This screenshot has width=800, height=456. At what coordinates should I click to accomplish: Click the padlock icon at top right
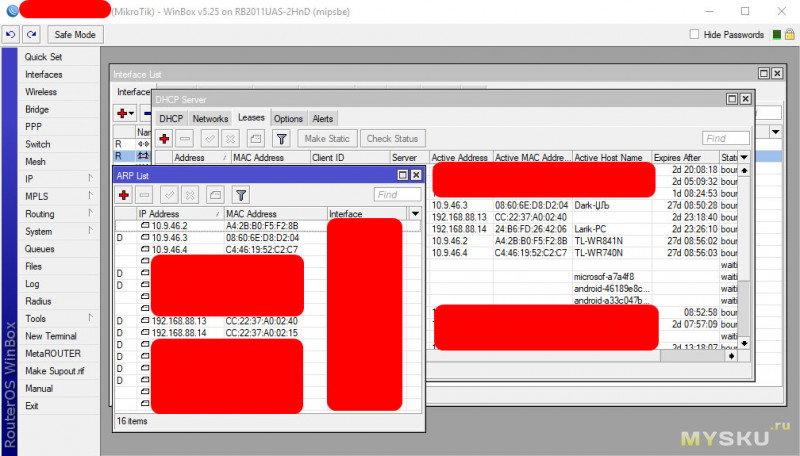coord(789,35)
